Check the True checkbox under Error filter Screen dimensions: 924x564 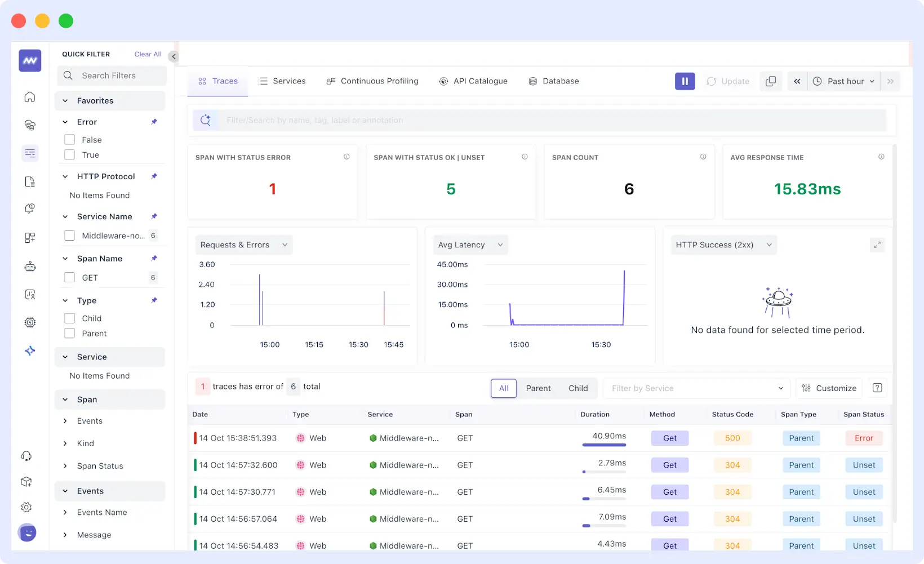[70, 154]
